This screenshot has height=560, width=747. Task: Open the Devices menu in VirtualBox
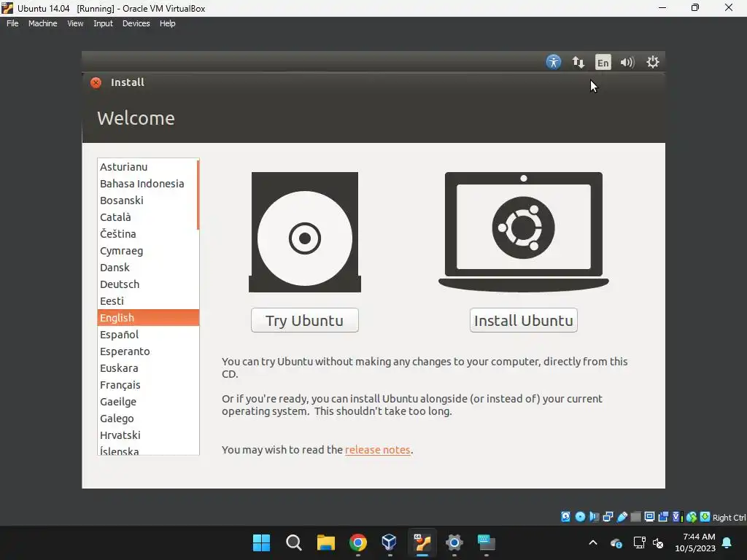[x=136, y=23]
